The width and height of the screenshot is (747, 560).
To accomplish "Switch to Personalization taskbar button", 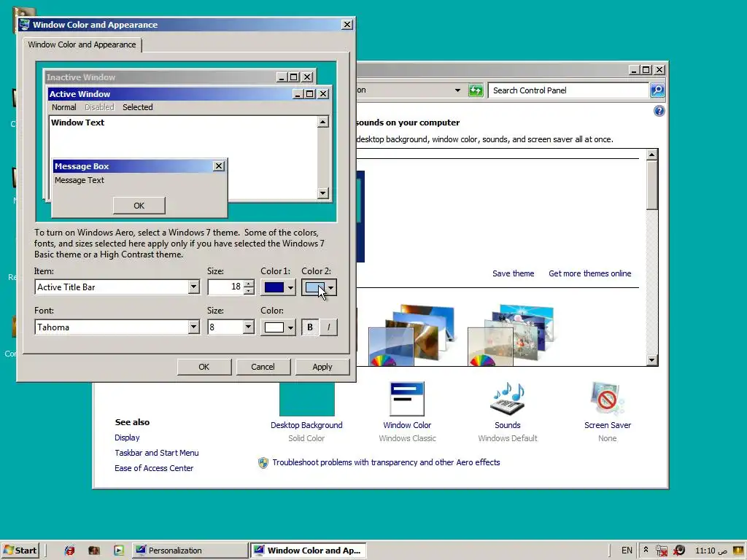I will pos(190,551).
